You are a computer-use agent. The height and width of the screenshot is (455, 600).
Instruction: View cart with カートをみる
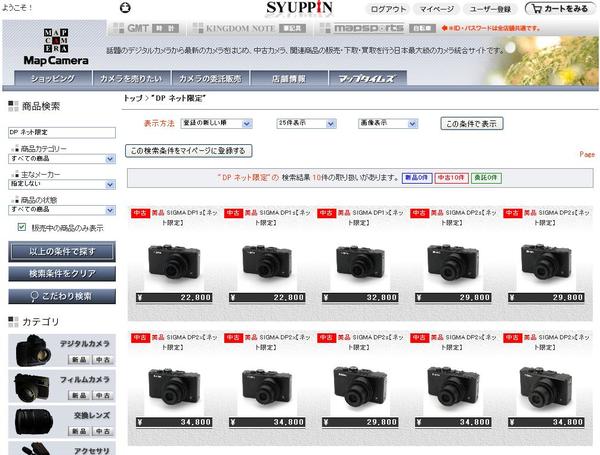[561, 8]
